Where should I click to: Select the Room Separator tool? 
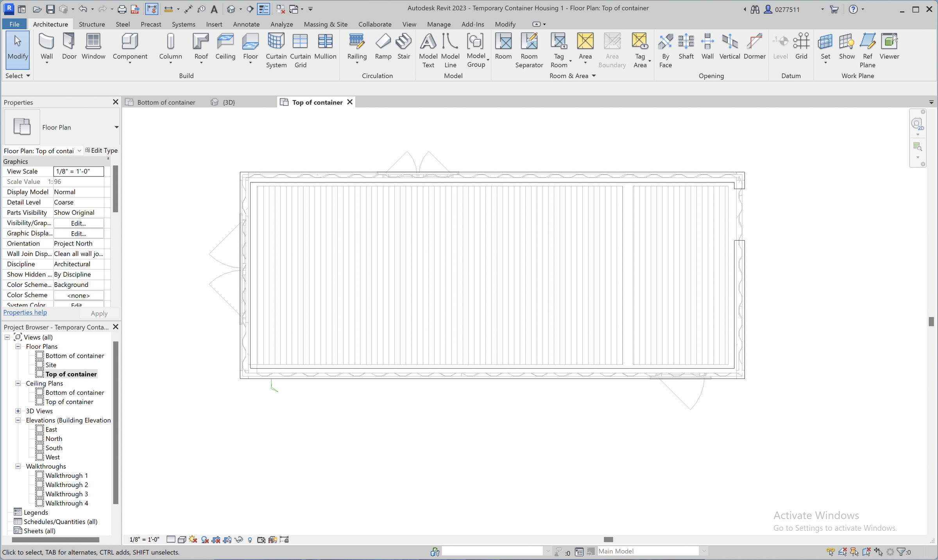[x=529, y=51]
